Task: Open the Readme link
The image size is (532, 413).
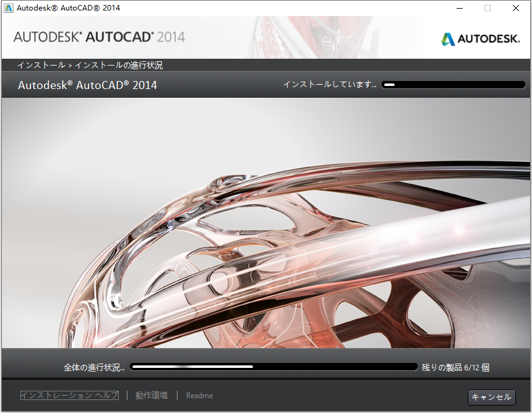Action: click(199, 396)
